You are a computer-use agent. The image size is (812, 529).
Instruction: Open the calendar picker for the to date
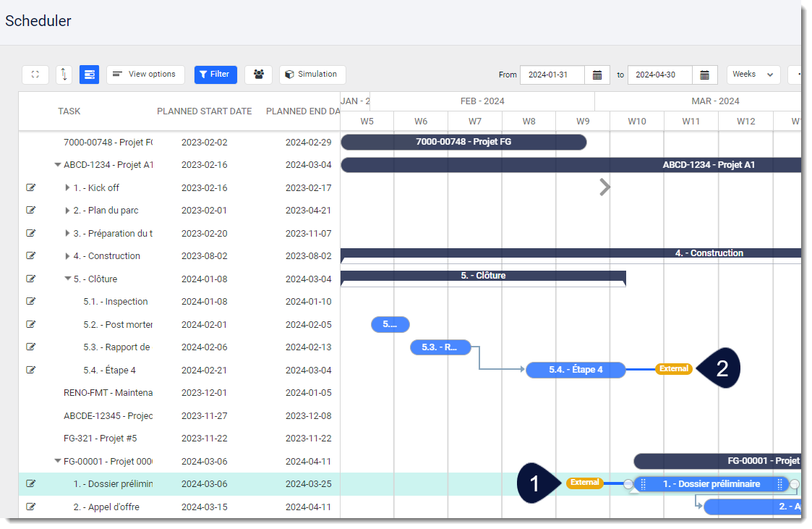point(705,75)
